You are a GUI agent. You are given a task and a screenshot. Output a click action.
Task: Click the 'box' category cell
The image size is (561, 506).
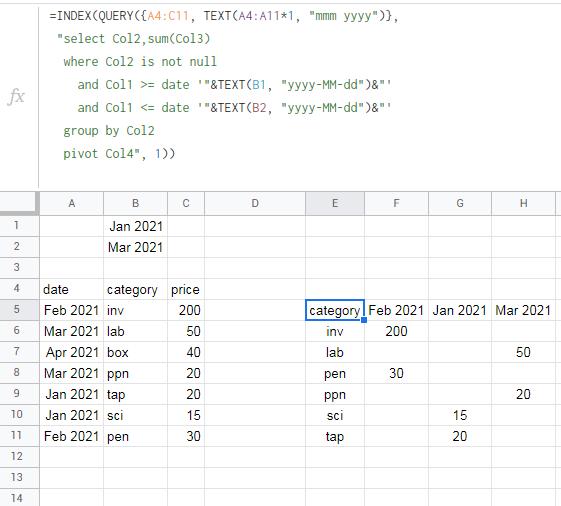click(135, 352)
